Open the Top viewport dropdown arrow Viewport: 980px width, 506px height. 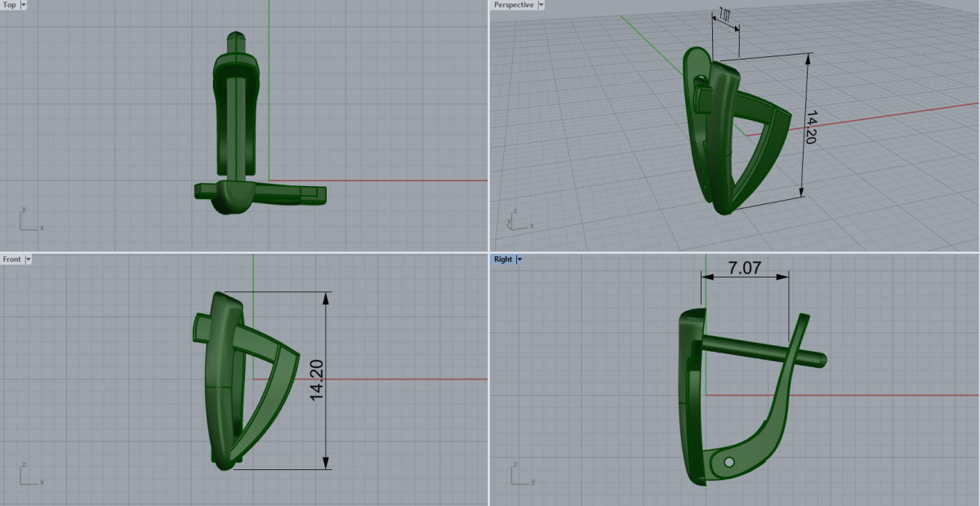pyautogui.click(x=23, y=5)
